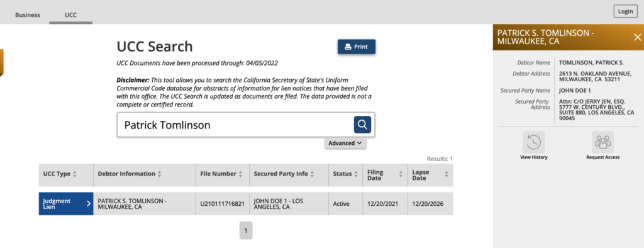
Task: Open View History clock icon
Action: click(533, 142)
